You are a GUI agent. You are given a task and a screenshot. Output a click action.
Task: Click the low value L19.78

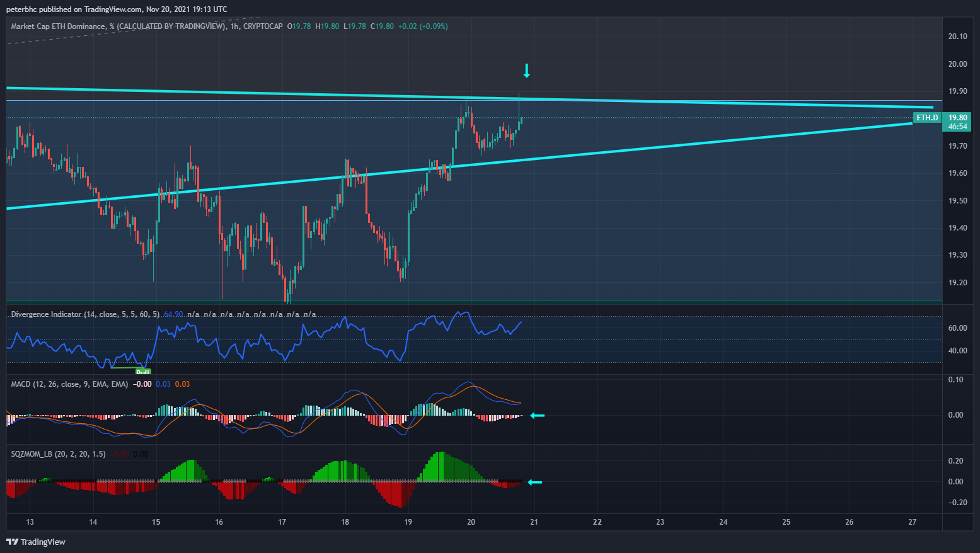point(355,26)
